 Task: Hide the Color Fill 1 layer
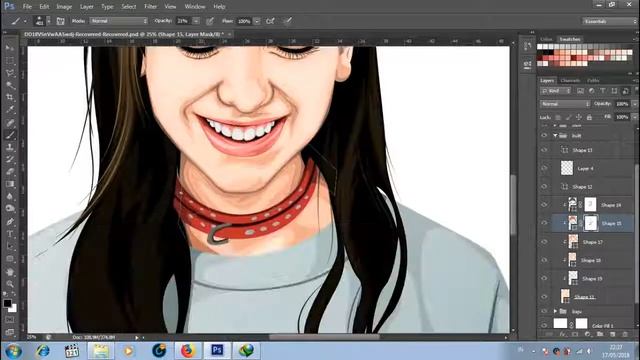coord(544,325)
